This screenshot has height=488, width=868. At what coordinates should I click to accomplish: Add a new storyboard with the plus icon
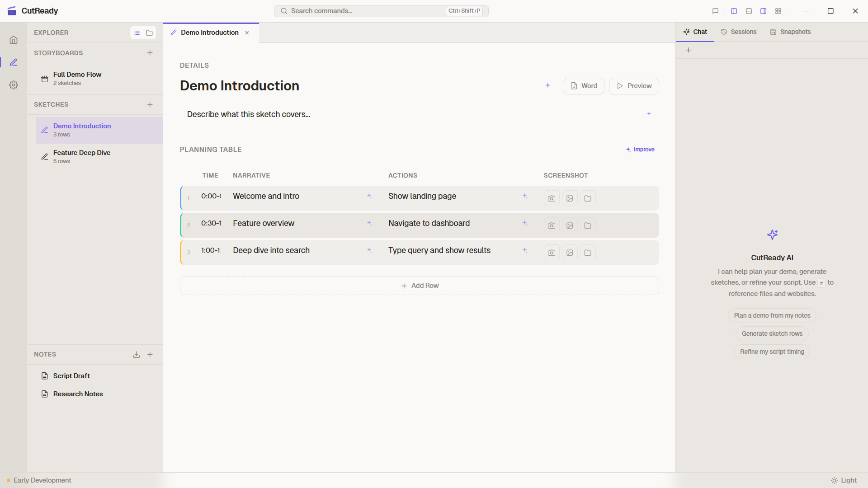click(150, 52)
